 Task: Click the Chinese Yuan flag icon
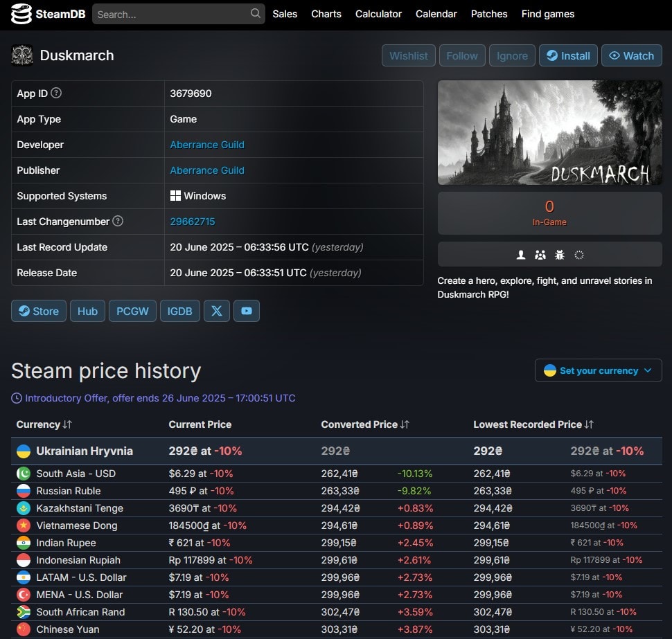(24, 629)
